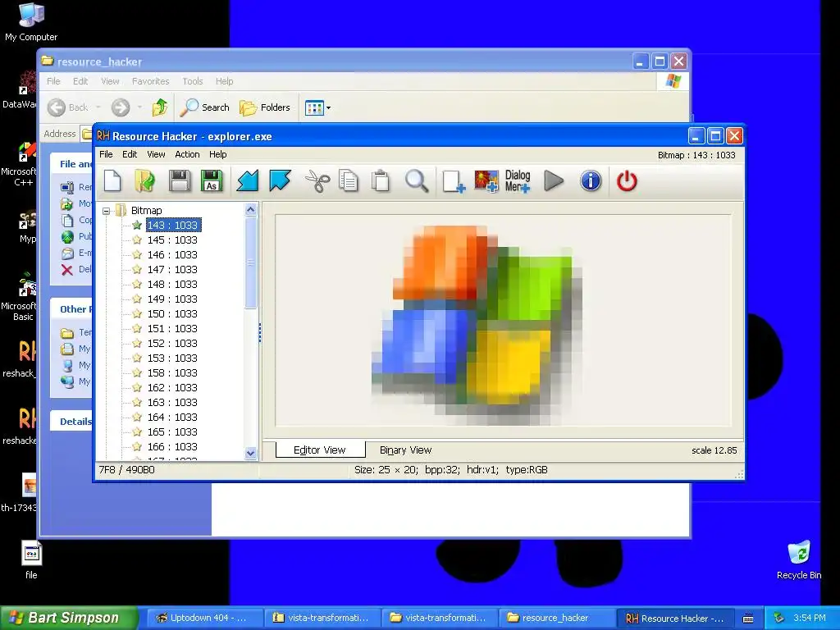
Task: Click the Forward arrow in Explorer window
Action: coord(121,107)
